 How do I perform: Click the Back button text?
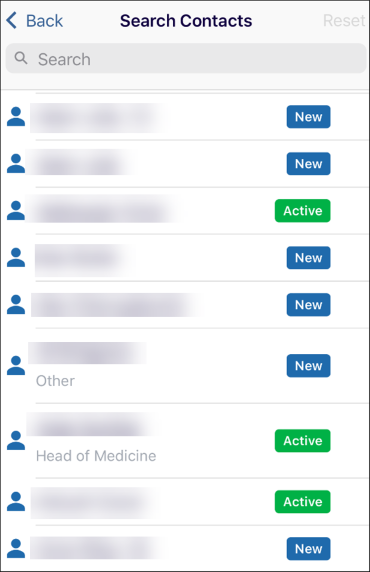coord(45,21)
